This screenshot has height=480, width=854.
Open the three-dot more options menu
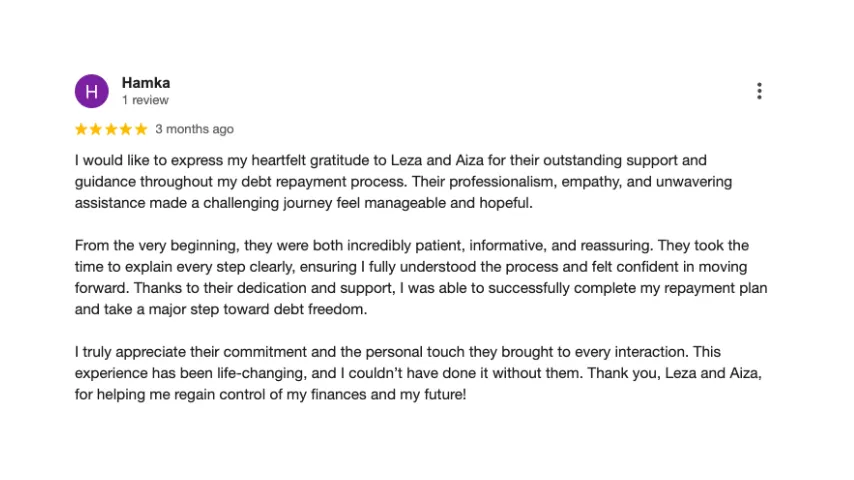pyautogui.click(x=759, y=91)
